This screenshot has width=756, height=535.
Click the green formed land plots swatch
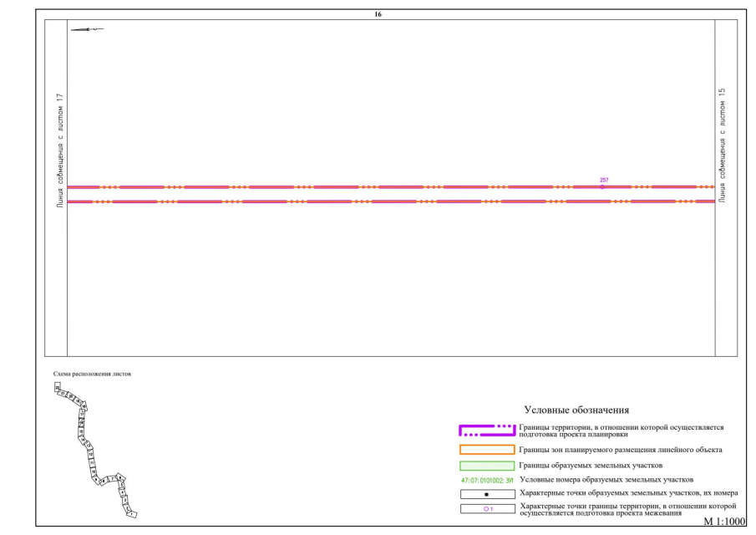point(486,466)
